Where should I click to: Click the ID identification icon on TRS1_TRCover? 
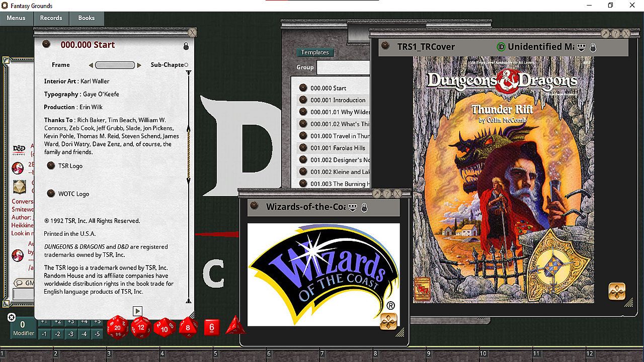pyautogui.click(x=501, y=47)
